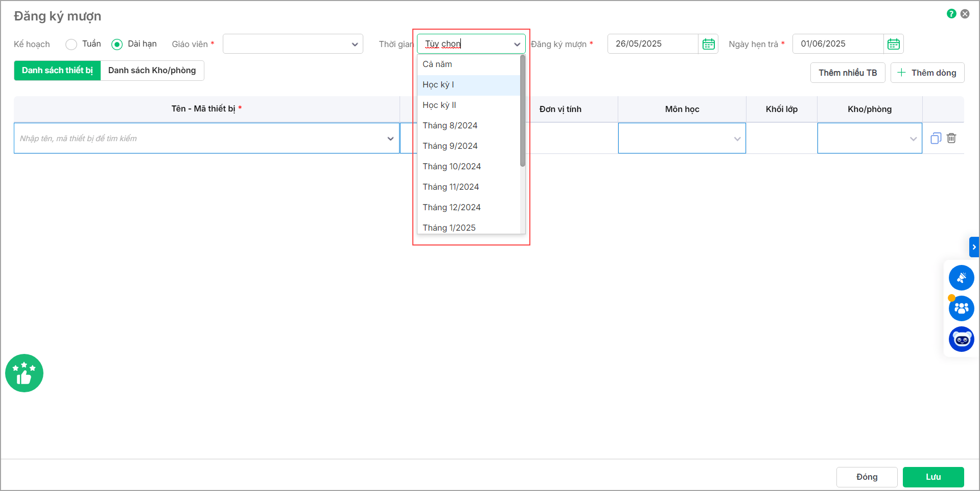Click the Kho/phòng column header
The height and width of the screenshot is (491, 980).
(870, 109)
